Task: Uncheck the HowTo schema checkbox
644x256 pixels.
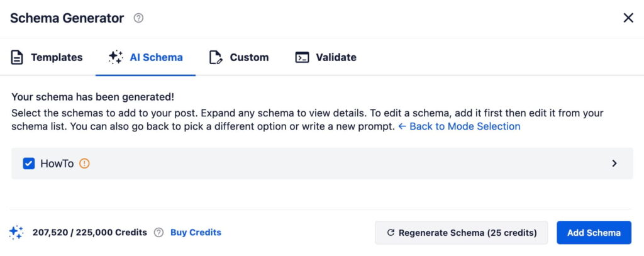Action: click(28, 164)
